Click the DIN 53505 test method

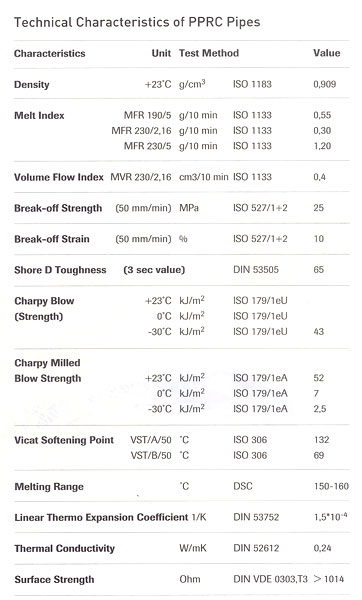[256, 269]
